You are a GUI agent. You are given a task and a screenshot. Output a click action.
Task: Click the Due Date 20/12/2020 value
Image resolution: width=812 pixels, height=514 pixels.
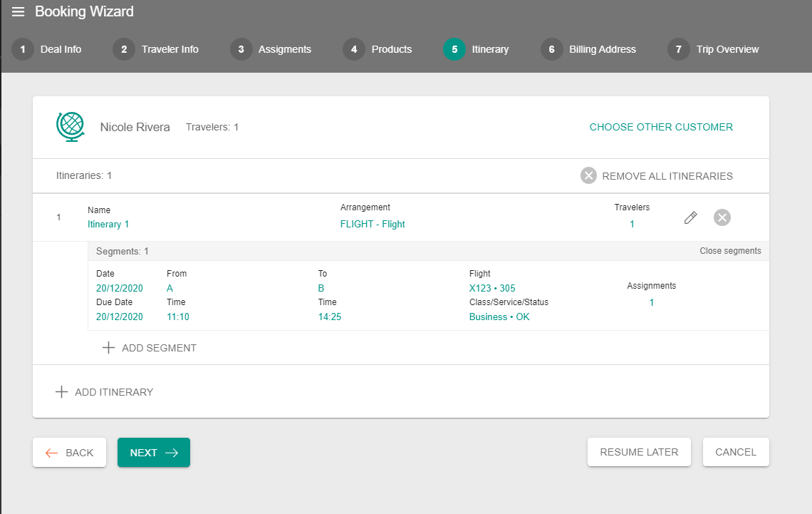click(119, 317)
